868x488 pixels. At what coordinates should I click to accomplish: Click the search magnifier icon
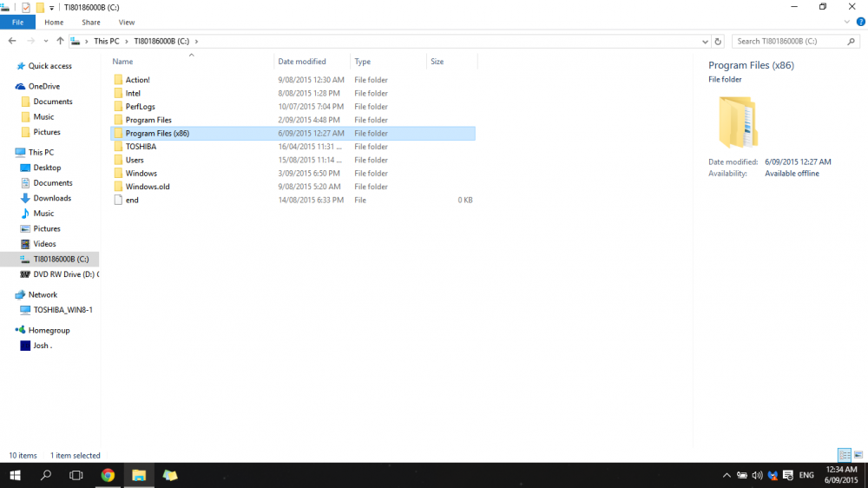pyautogui.click(x=852, y=41)
